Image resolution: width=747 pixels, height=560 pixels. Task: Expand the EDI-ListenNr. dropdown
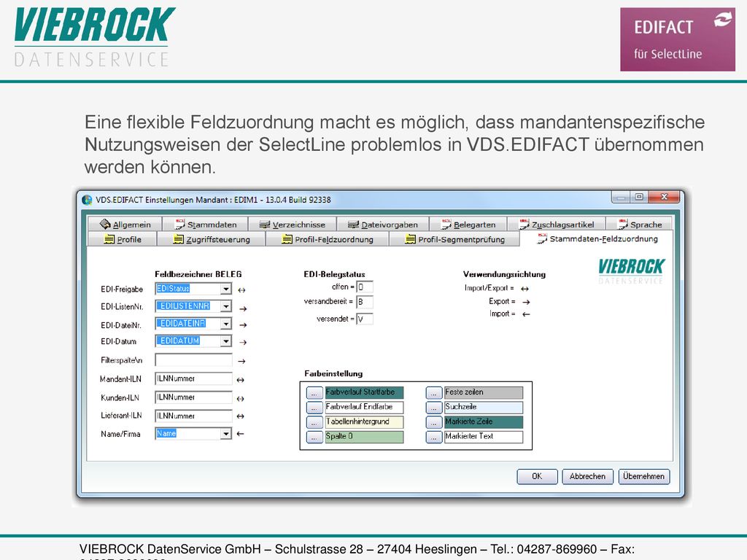coord(226,306)
